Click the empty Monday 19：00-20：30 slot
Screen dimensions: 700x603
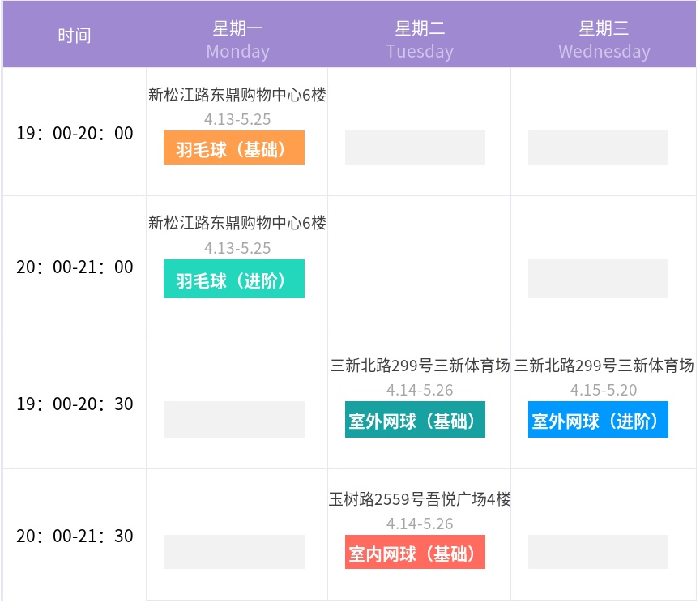point(234,419)
